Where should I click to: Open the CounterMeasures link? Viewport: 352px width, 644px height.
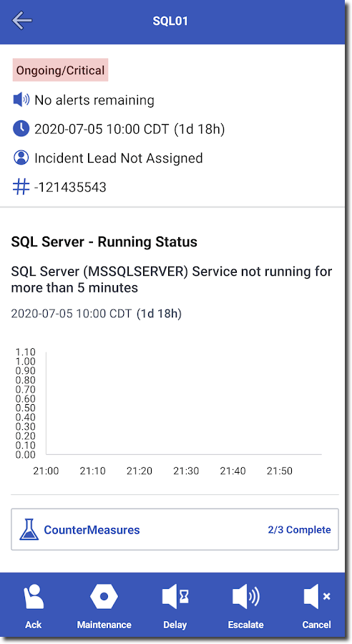pyautogui.click(x=92, y=530)
